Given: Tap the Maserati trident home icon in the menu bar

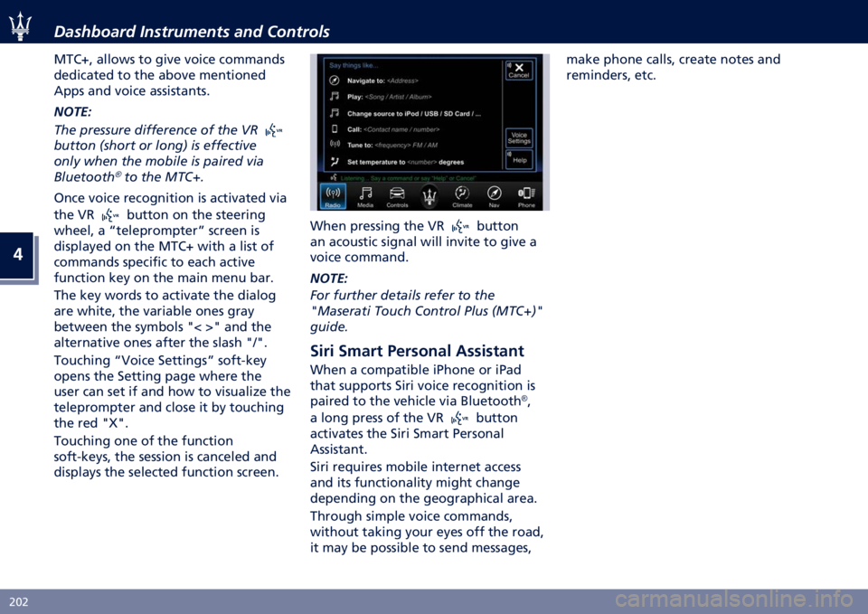Looking at the screenshot, I should pos(429,196).
